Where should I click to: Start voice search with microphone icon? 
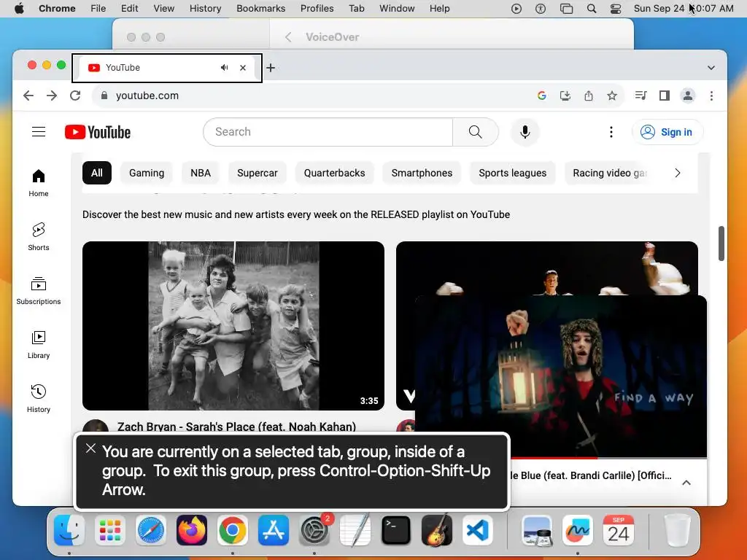[x=525, y=132]
